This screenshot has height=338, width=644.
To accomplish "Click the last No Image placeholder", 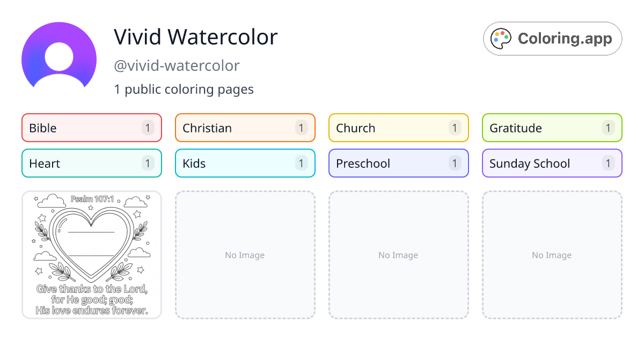I will [x=552, y=255].
